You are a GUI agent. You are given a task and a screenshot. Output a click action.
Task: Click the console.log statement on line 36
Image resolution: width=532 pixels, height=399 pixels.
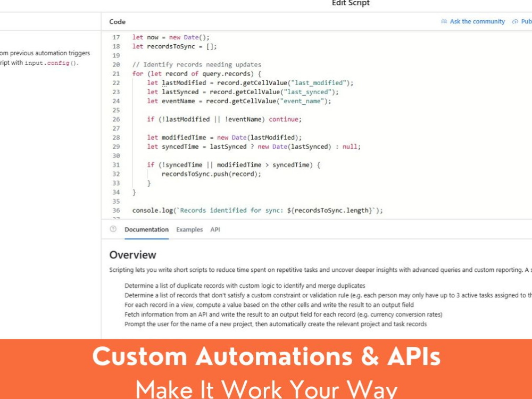pyautogui.click(x=257, y=210)
